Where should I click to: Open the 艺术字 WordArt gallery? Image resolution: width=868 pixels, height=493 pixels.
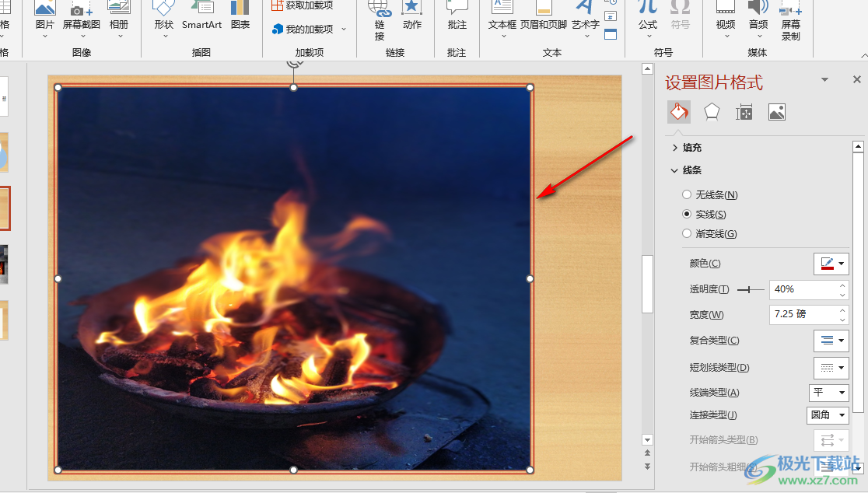coord(585,16)
